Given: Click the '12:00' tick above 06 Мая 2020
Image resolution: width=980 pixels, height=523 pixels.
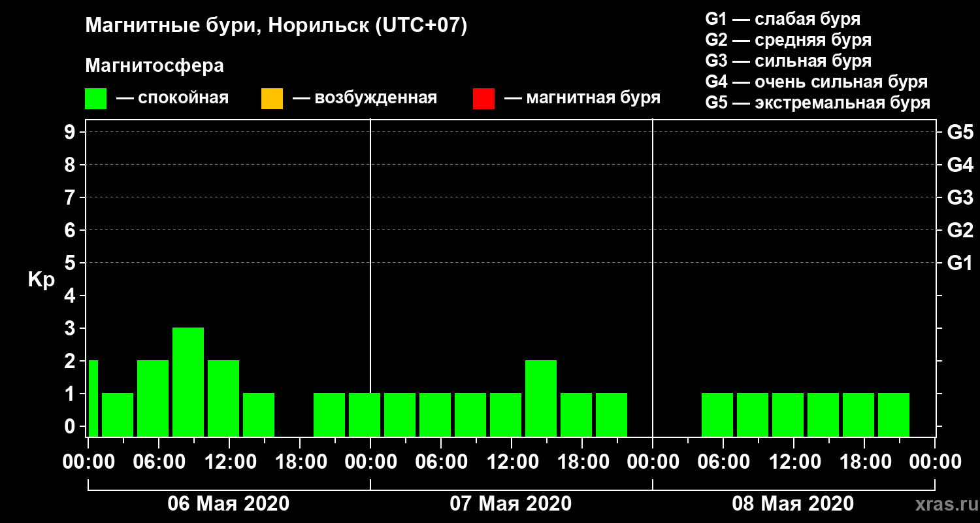Looking at the screenshot, I should coord(229,462).
